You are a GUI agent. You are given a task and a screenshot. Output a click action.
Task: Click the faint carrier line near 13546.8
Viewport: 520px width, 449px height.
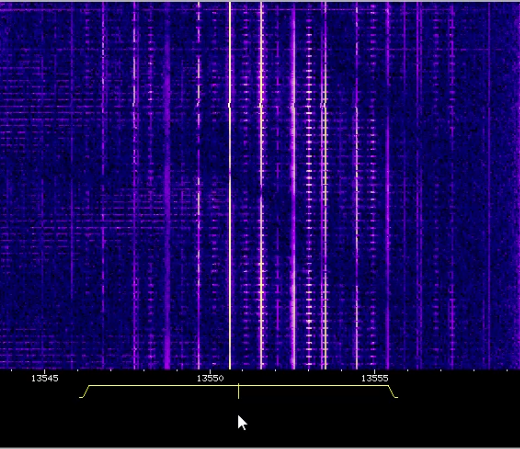[103, 185]
